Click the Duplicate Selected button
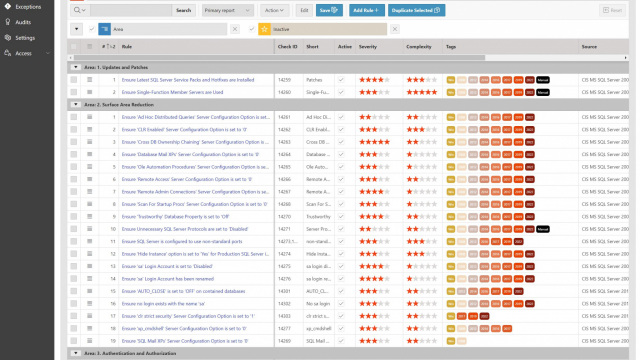 tap(416, 10)
